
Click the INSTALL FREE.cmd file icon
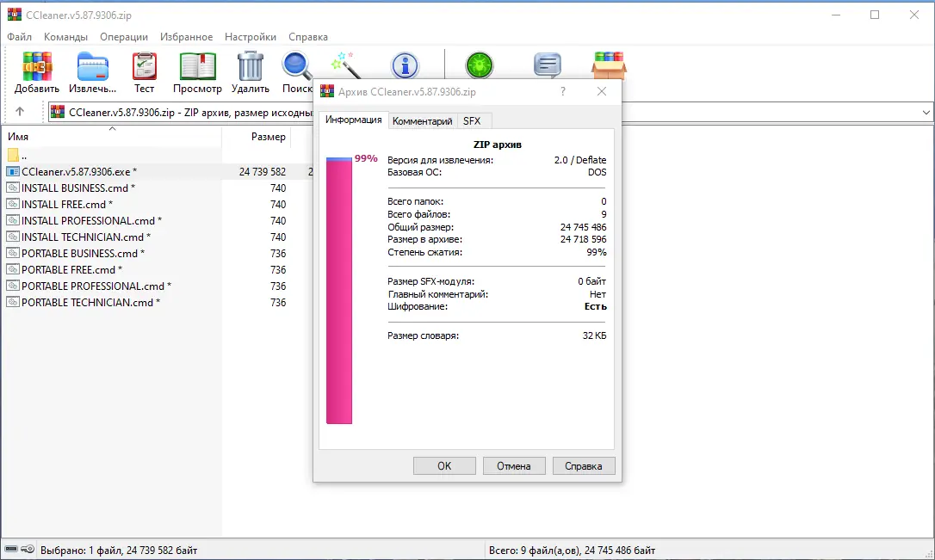[x=13, y=205]
